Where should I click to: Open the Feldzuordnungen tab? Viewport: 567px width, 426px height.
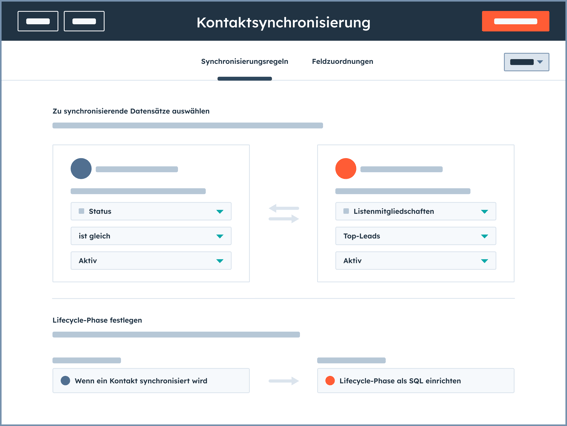[342, 61]
